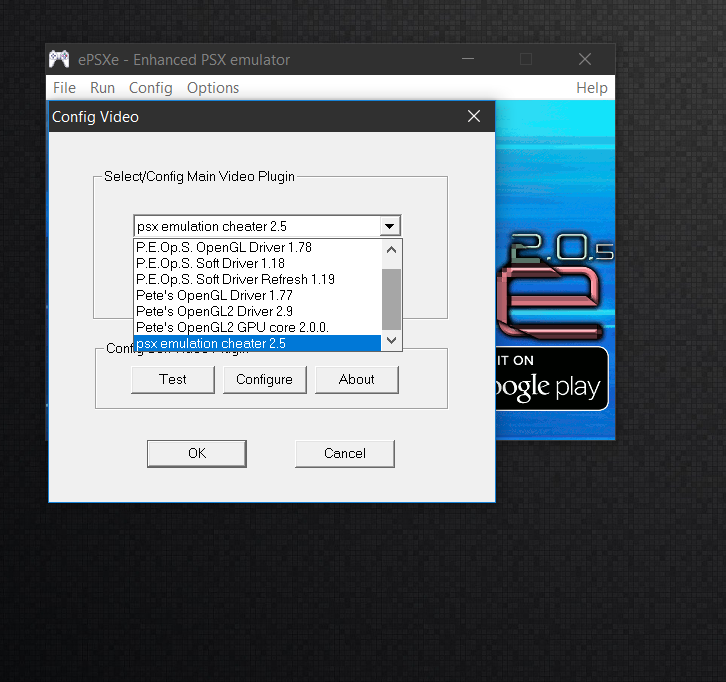Screen dimensions: 726x682
Task: Select P.E.Op.S. Soft Driver Refresh 1.19
Action: click(257, 279)
